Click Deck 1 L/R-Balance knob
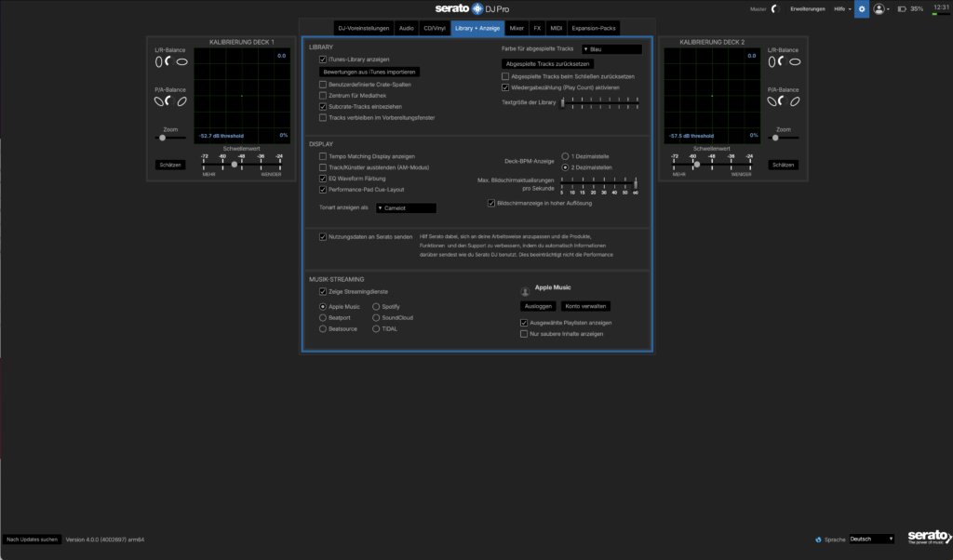The width and height of the screenshot is (953, 560). (169, 61)
